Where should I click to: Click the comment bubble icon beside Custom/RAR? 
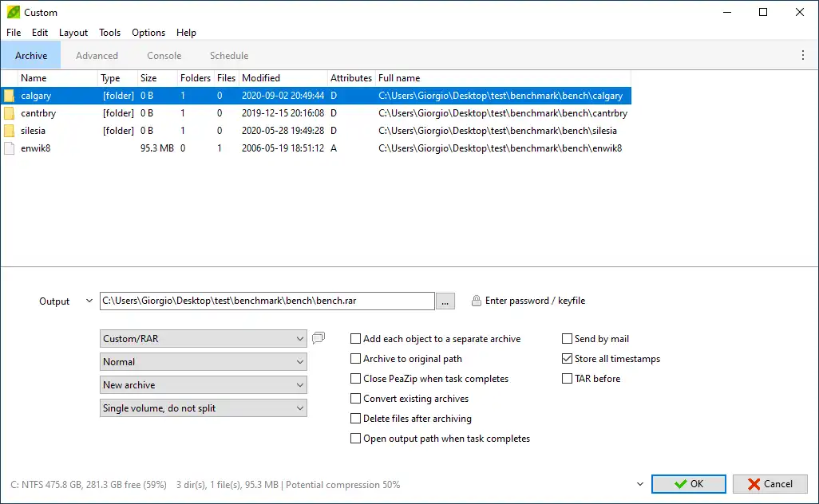coord(318,338)
